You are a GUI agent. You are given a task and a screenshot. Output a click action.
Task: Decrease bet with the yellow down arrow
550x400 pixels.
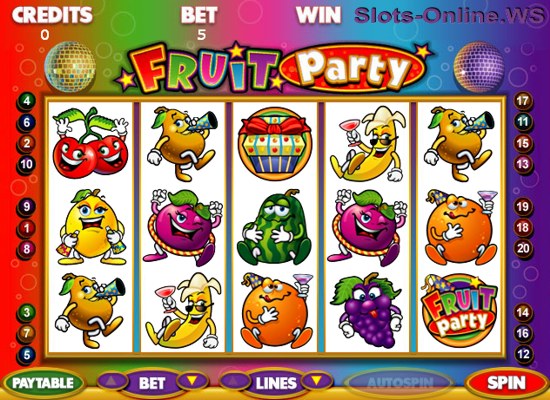192,381
